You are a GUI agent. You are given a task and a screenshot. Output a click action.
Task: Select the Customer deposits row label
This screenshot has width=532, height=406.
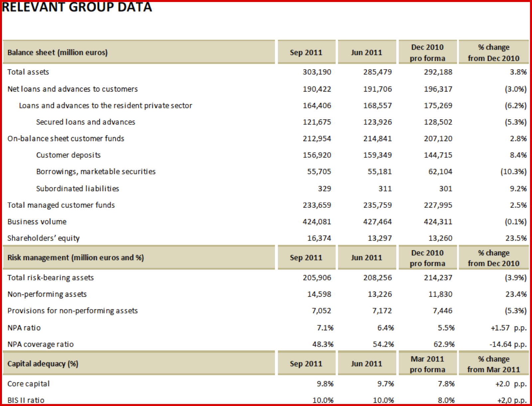click(x=68, y=155)
